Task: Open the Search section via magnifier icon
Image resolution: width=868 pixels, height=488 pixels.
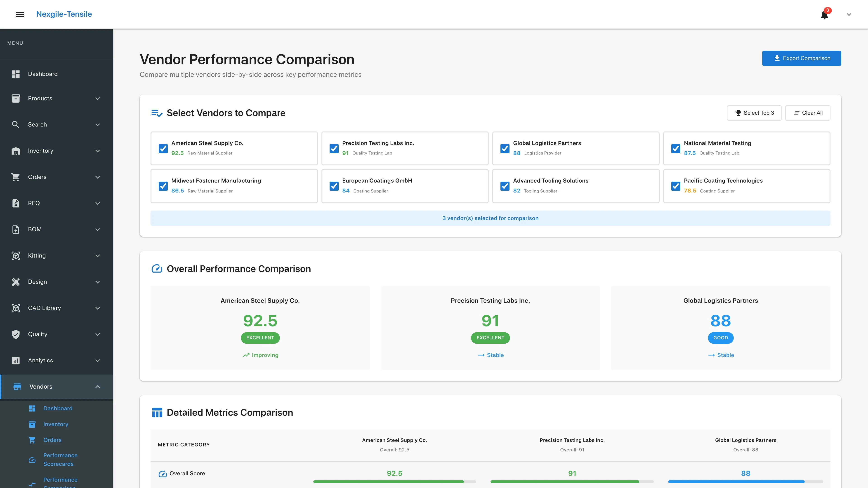Action: [16, 124]
